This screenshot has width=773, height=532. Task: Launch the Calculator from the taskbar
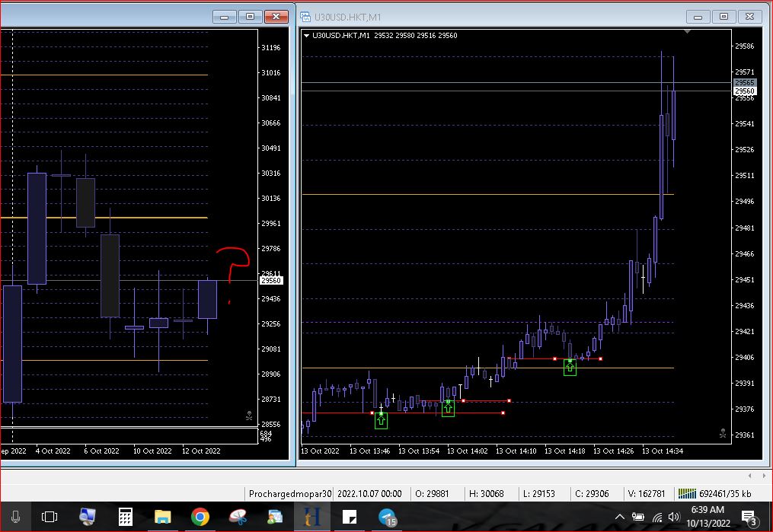coord(126,518)
